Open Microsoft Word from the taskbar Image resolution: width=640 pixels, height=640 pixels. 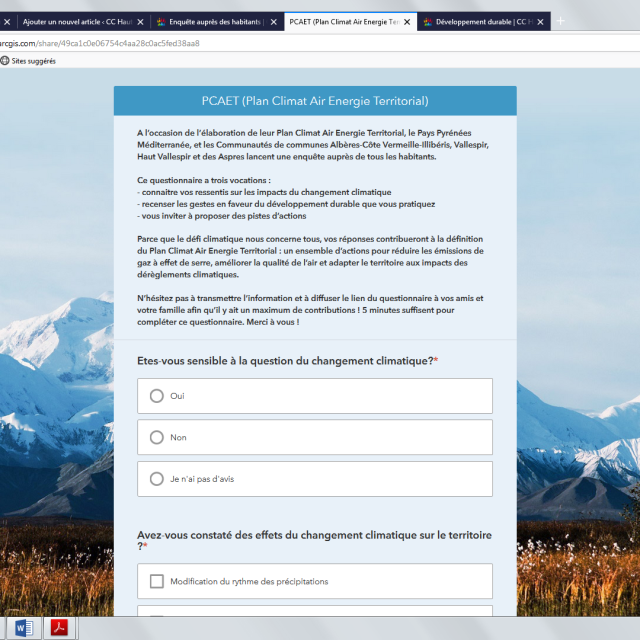tap(24, 628)
